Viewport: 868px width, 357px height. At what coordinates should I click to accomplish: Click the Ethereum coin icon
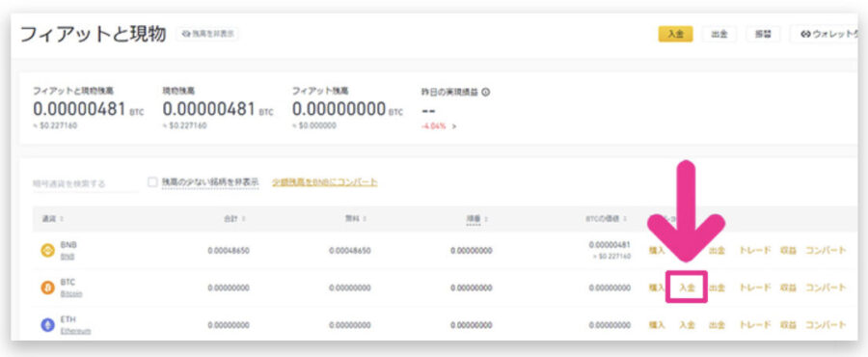point(48,325)
